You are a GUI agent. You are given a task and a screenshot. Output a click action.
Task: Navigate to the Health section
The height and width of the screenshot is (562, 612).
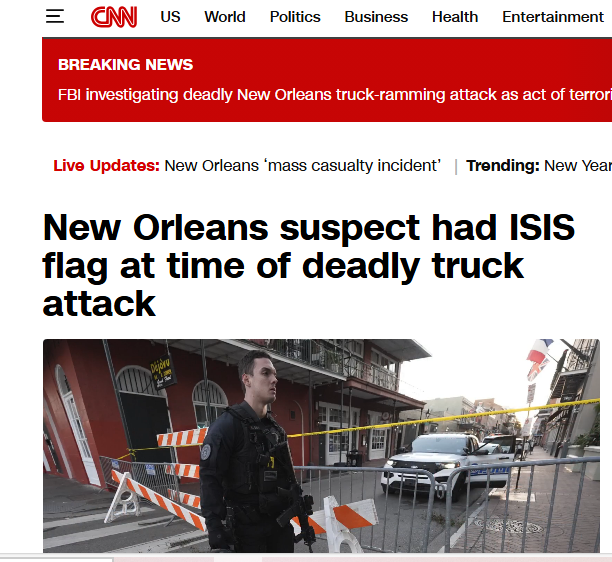pos(455,17)
